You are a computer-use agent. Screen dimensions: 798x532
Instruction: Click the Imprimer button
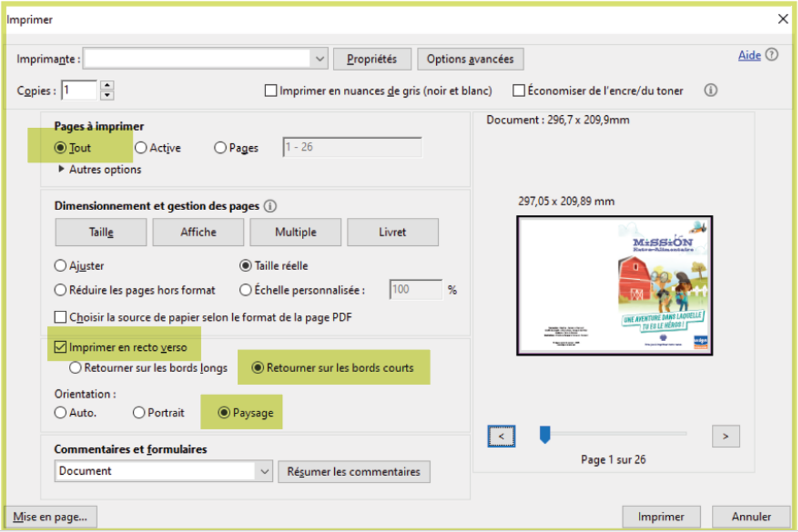[x=660, y=517]
